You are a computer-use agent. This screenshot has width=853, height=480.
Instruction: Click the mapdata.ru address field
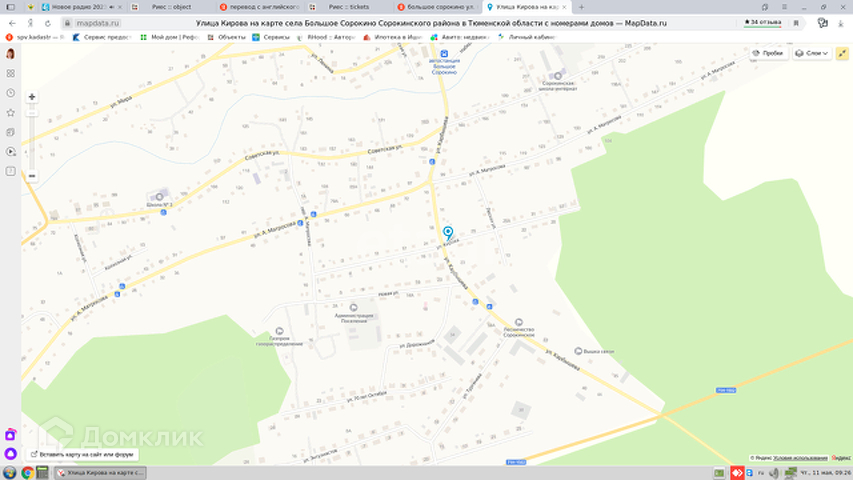[x=97, y=23]
